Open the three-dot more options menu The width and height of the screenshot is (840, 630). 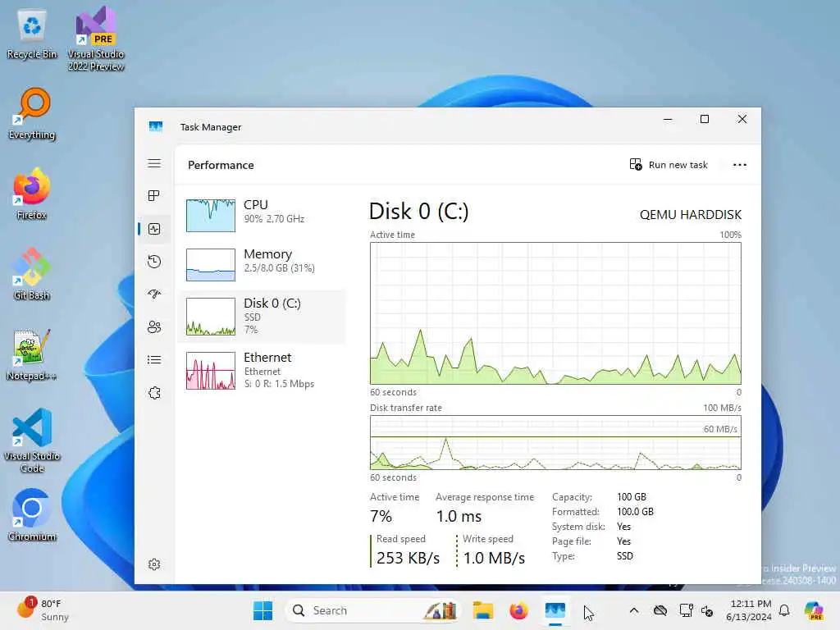click(x=739, y=164)
